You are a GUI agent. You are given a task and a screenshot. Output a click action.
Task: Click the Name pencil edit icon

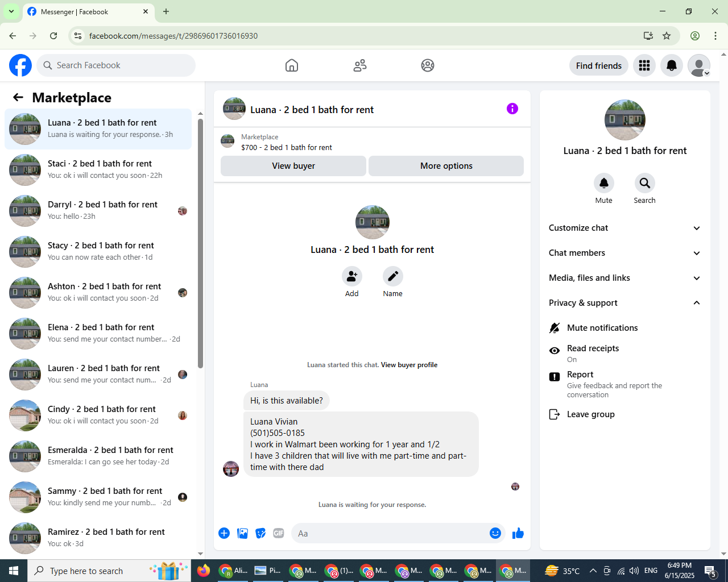[x=393, y=276]
